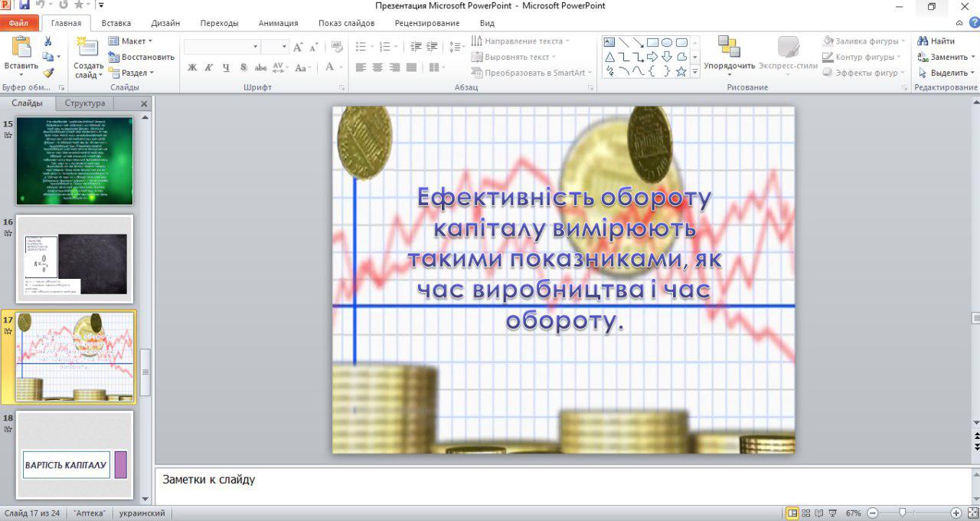Select the right block arrow shape
Viewport: 980px width, 521px height.
coord(652,57)
